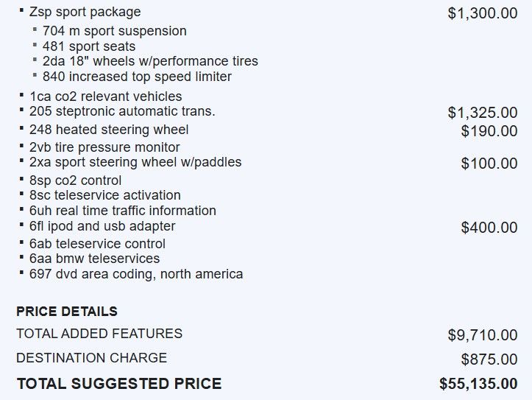This screenshot has height=400, width=532.
Task: Select the $55,135.00 total price amount
Action: point(478,384)
